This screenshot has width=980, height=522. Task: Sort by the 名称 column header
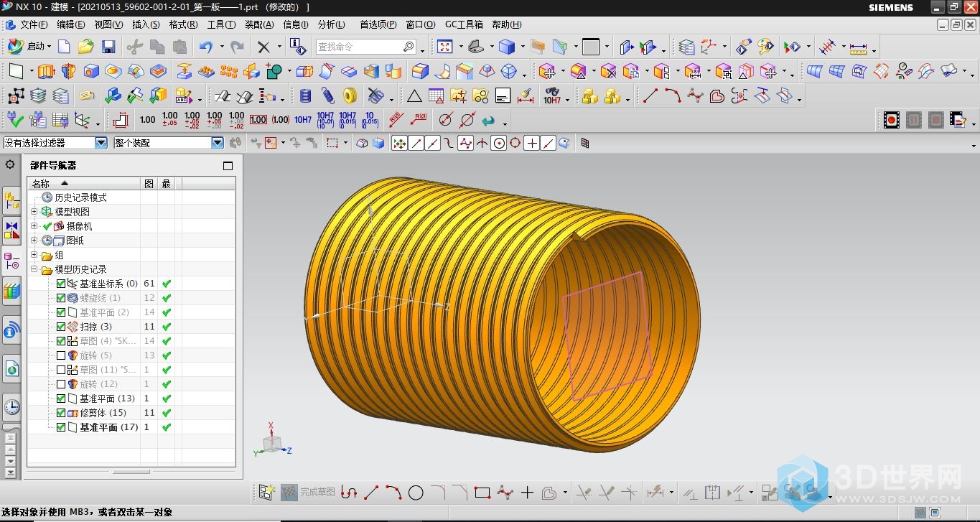coord(83,184)
